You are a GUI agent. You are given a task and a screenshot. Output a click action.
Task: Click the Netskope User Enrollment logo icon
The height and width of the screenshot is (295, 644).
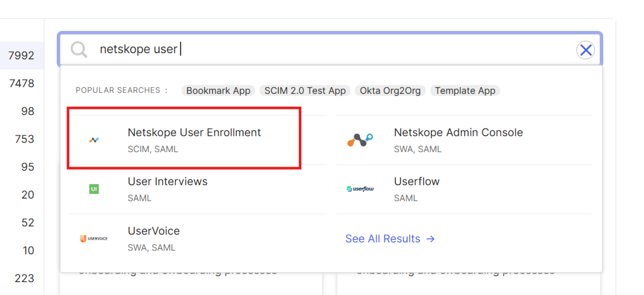click(x=94, y=140)
